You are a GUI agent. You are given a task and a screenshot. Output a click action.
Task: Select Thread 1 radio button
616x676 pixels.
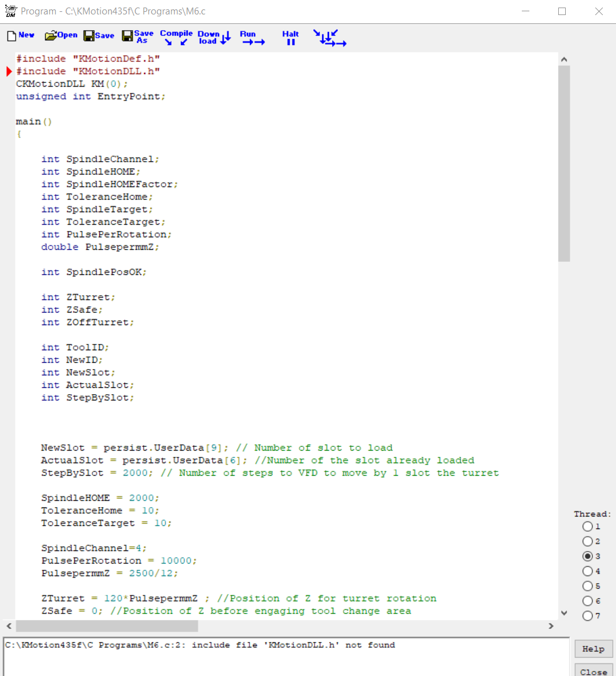click(588, 527)
